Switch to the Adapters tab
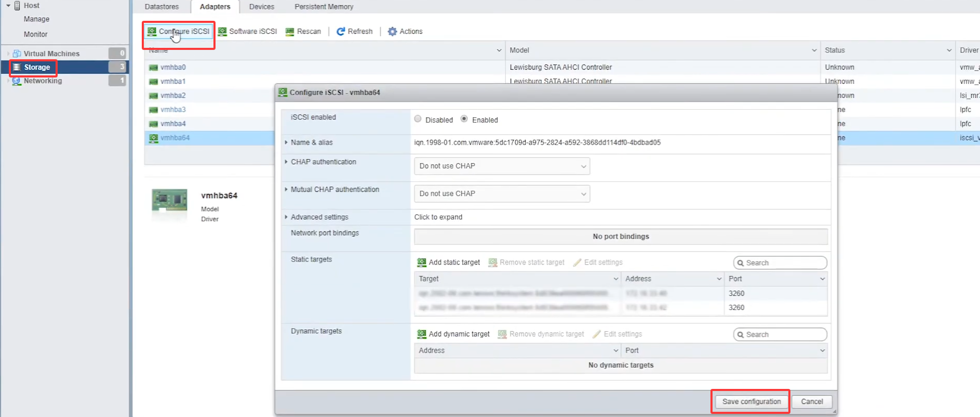Image resolution: width=980 pixels, height=417 pixels. (x=215, y=7)
